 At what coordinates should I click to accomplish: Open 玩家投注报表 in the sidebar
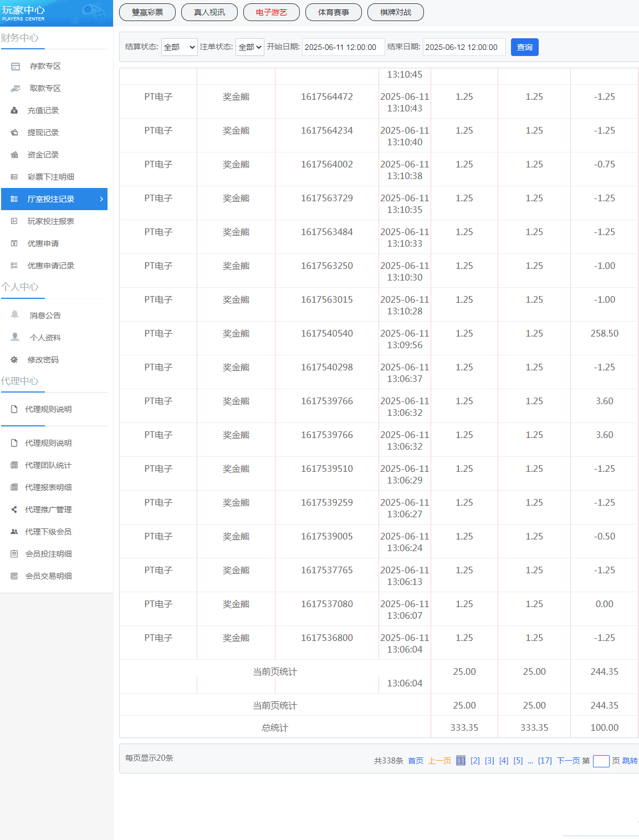[51, 221]
